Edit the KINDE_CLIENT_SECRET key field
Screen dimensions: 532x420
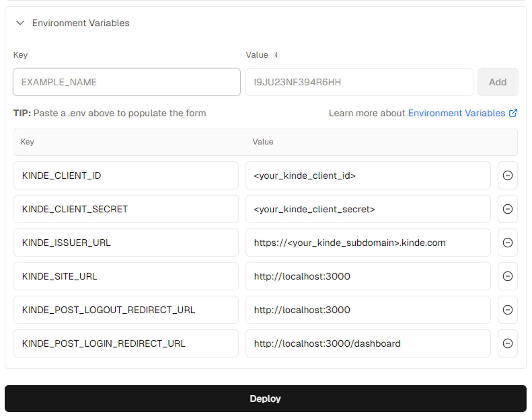126,209
